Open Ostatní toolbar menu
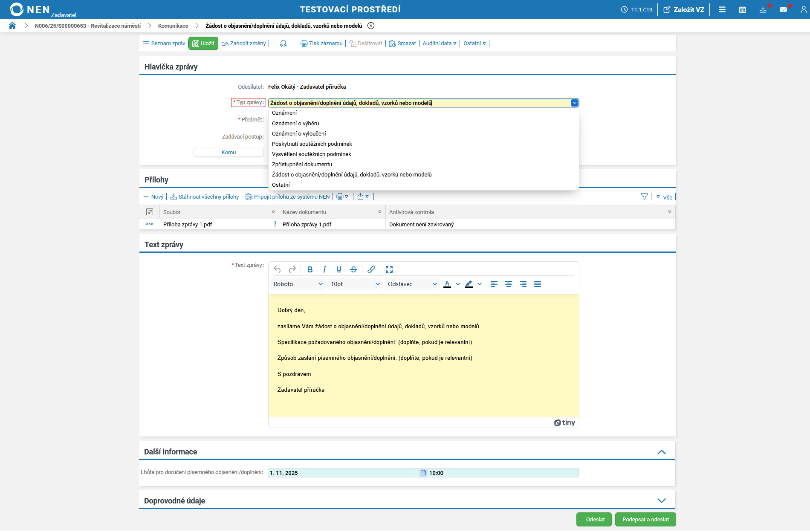This screenshot has width=810, height=532. point(474,43)
